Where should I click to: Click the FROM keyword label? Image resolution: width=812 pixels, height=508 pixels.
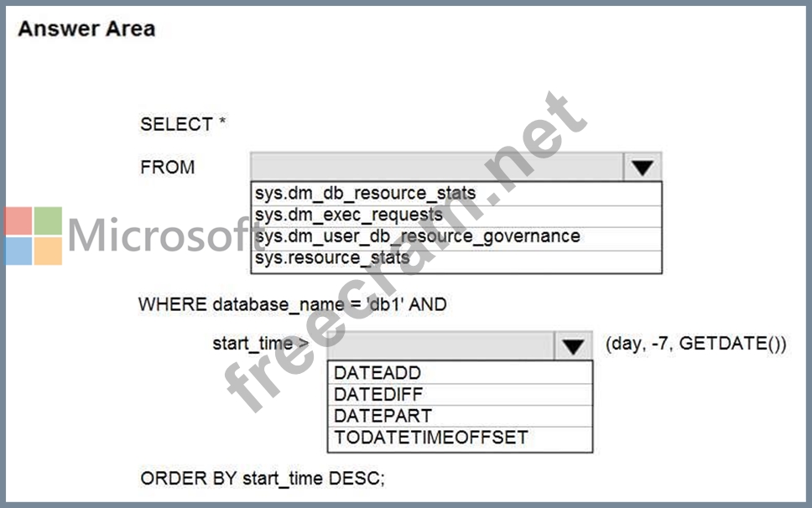pyautogui.click(x=168, y=167)
